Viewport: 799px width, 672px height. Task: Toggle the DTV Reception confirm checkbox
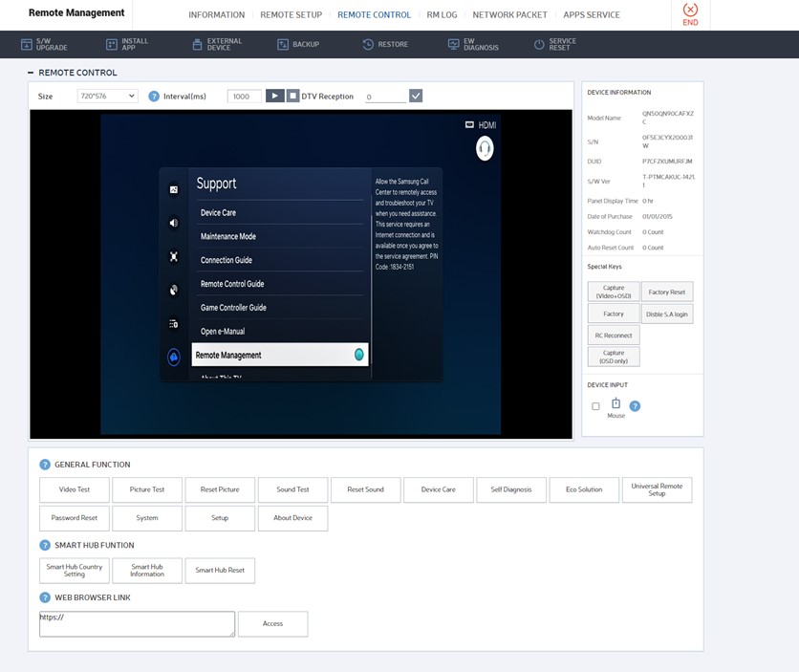(x=415, y=96)
